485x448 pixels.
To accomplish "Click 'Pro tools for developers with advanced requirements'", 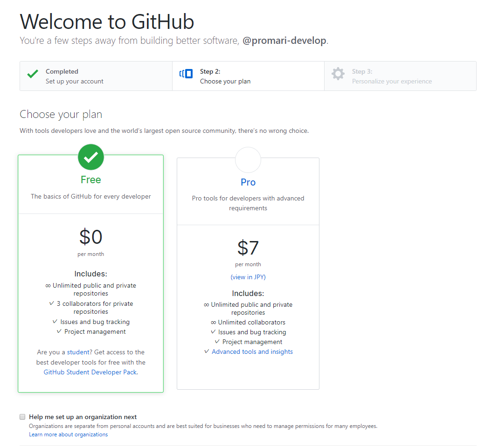I will [248, 203].
